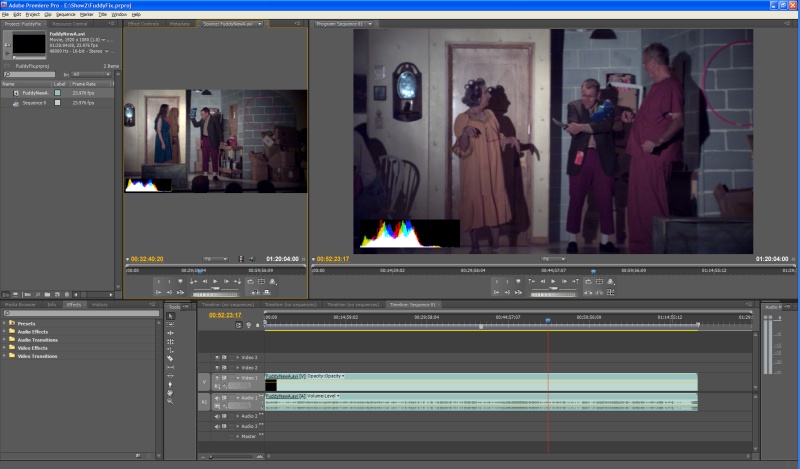Select the Ripple Edit tool

pos(170,333)
